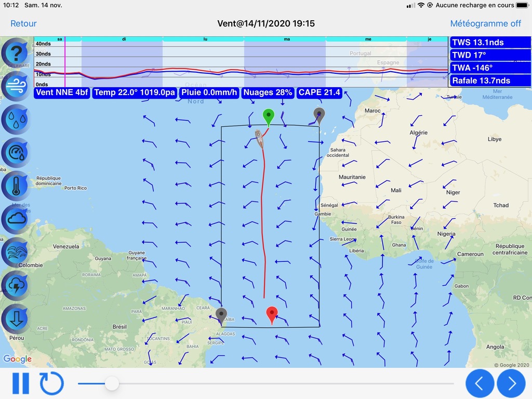This screenshot has width=532, height=399.
Task: Toggle Météogramme off
Action: 486,23
